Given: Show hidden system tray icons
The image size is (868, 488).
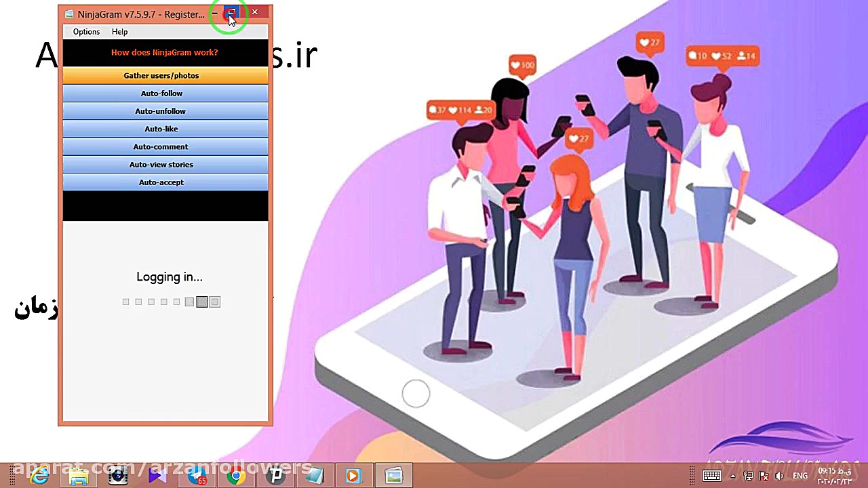Looking at the screenshot, I should 733,476.
